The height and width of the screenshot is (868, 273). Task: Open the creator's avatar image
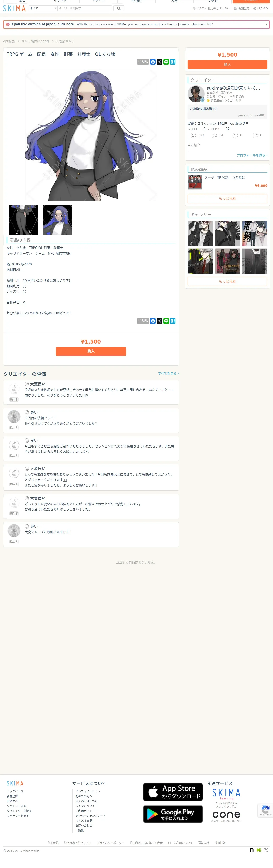pyautogui.click(x=196, y=94)
